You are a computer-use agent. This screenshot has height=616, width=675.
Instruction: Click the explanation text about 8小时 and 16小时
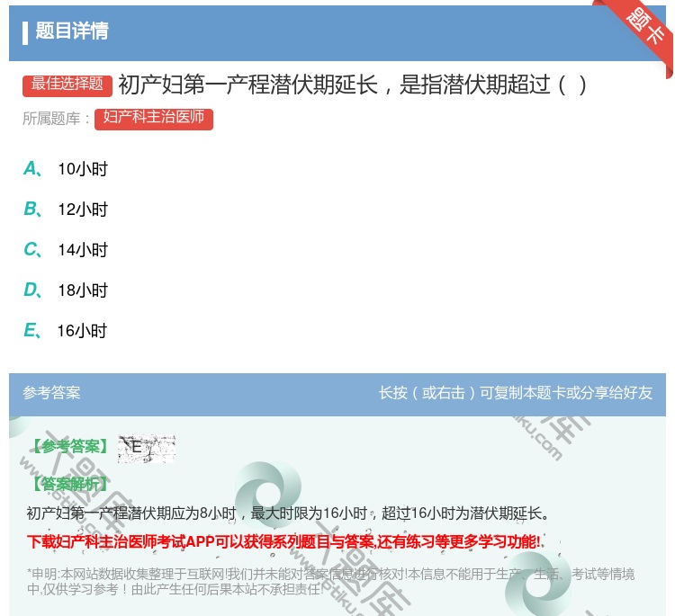pos(288,513)
